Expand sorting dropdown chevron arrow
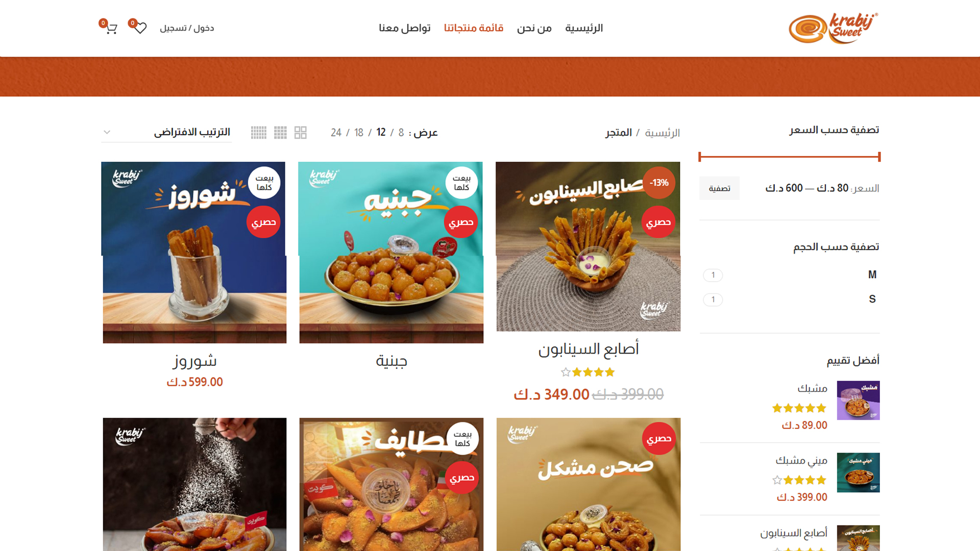The height and width of the screenshot is (551, 980). click(x=107, y=132)
